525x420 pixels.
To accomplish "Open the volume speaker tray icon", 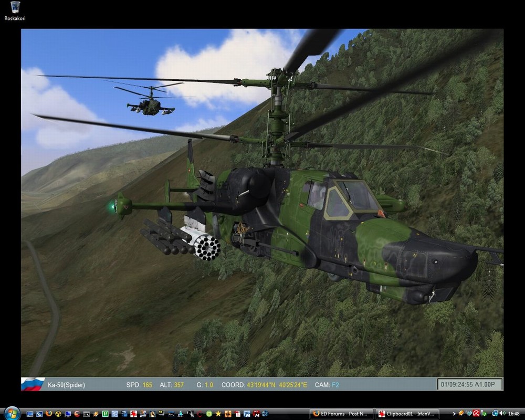I will click(502, 413).
